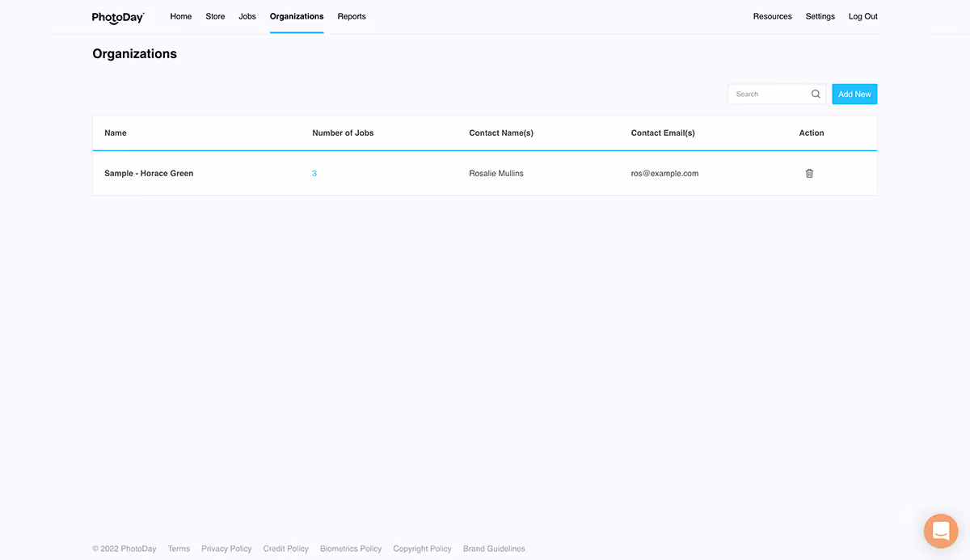Click the Contact Email(s) column header

663,133
